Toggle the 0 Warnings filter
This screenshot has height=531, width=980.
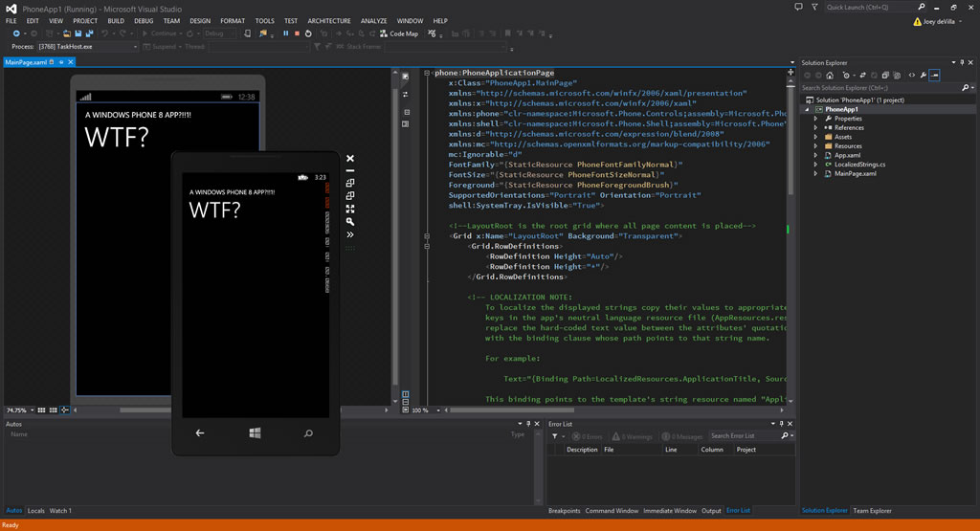point(632,436)
